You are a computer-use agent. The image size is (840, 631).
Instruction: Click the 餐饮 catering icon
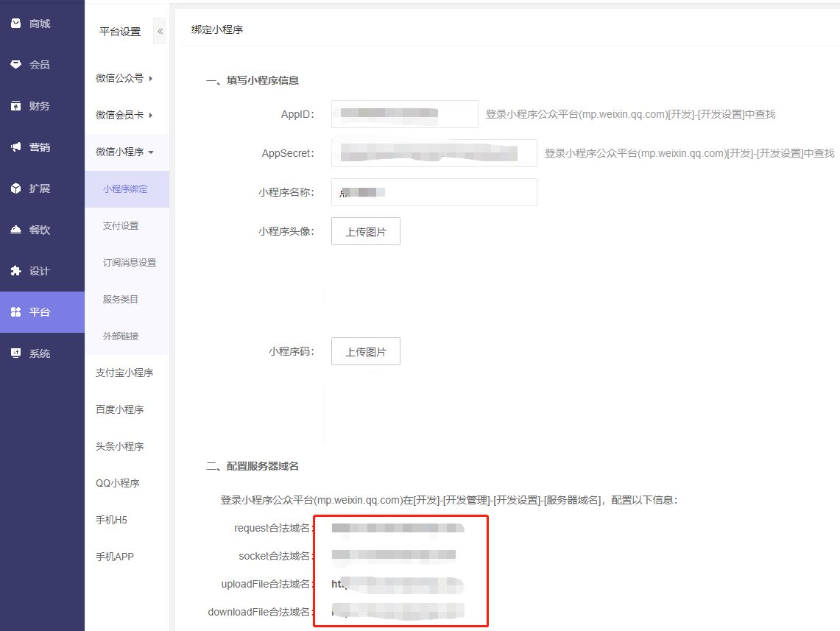pyautogui.click(x=15, y=230)
